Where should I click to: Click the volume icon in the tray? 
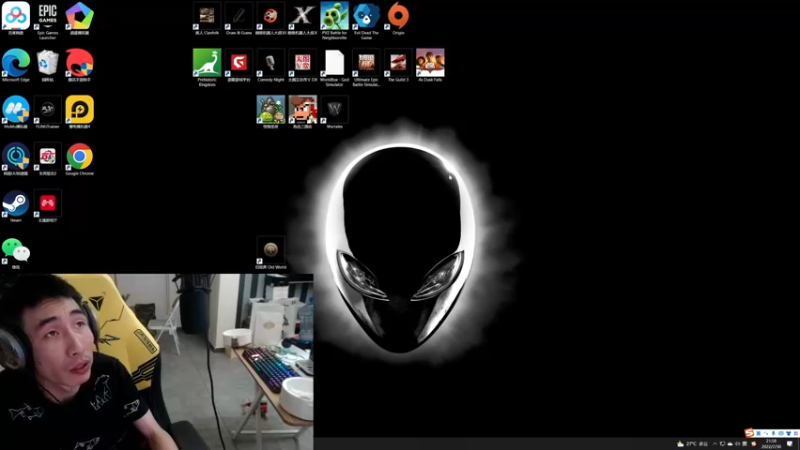pyautogui.click(x=737, y=444)
